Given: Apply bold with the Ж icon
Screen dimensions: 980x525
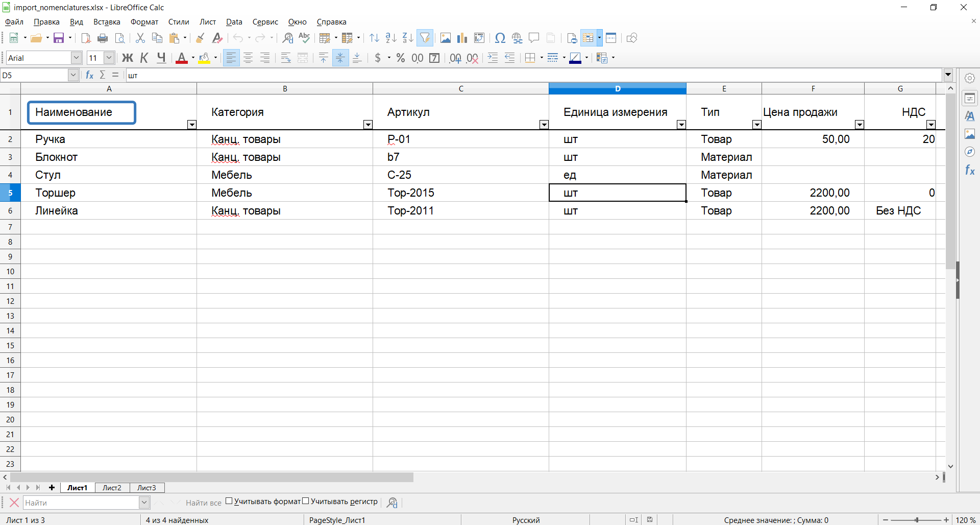Looking at the screenshot, I should (x=127, y=58).
